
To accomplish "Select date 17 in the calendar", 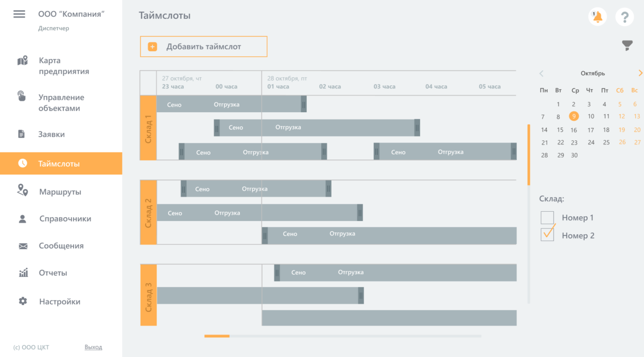I will click(x=591, y=130).
